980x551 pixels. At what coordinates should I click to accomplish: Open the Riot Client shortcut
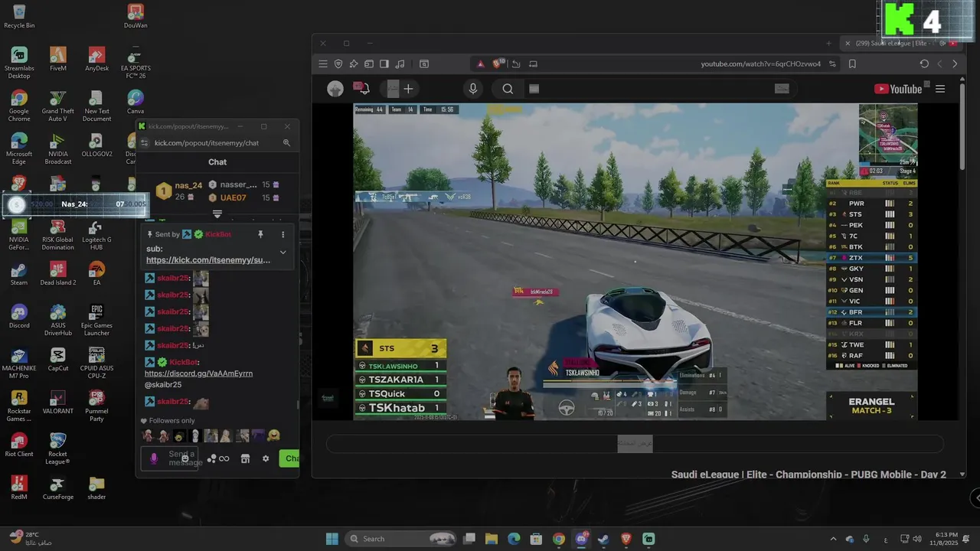[x=19, y=445]
